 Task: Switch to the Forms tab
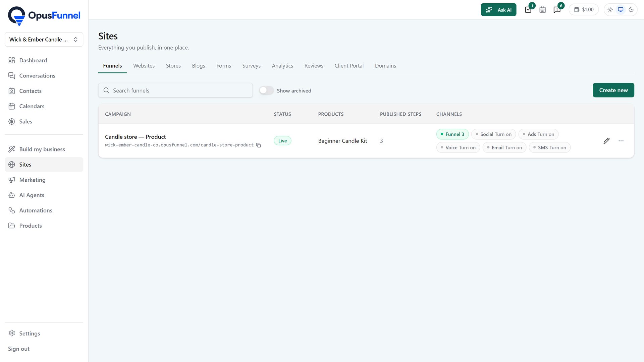point(224,66)
